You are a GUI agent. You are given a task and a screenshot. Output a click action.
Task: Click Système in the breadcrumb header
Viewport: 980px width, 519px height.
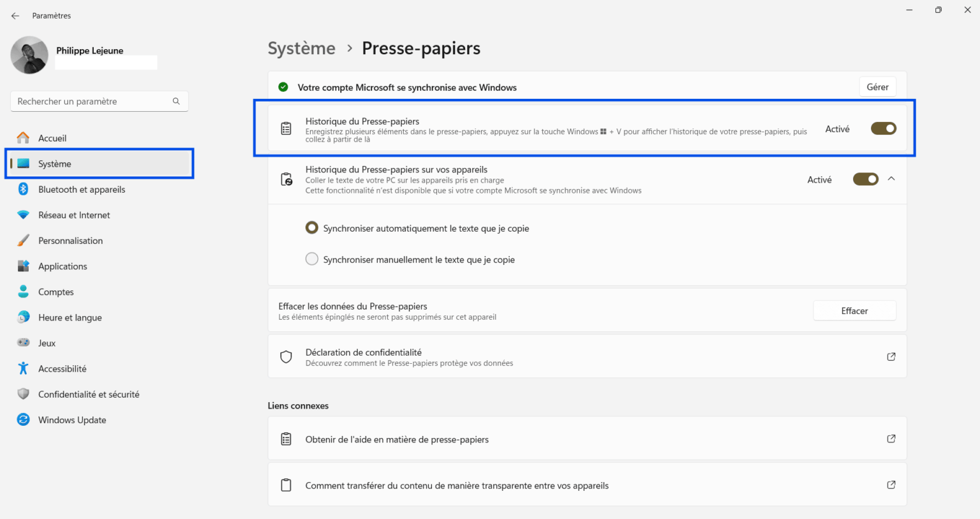(x=301, y=49)
